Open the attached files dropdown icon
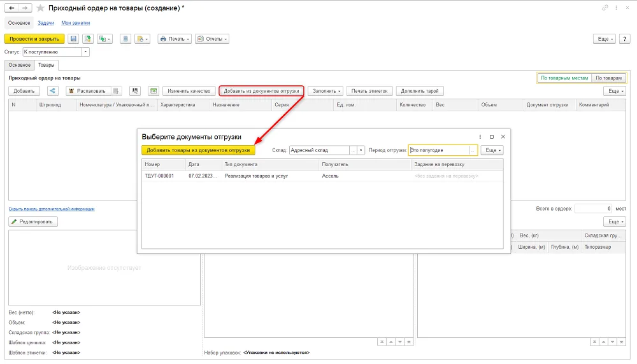Screen dimensions: 637x364 pyautogui.click(x=142, y=39)
